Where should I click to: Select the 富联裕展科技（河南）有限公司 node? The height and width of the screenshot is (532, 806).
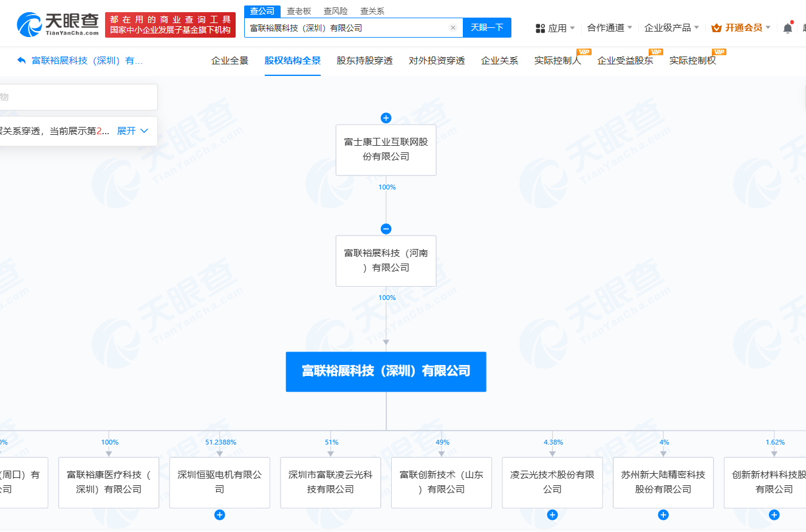386,261
